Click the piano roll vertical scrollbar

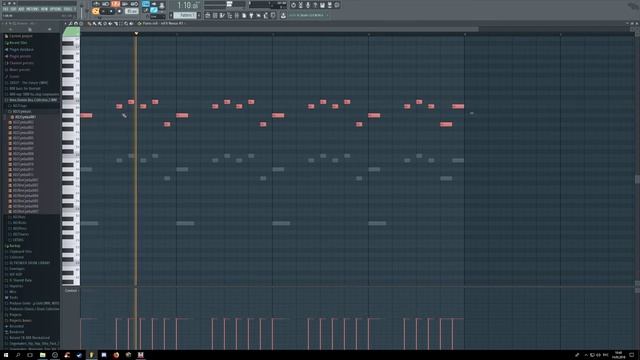tap(637, 180)
